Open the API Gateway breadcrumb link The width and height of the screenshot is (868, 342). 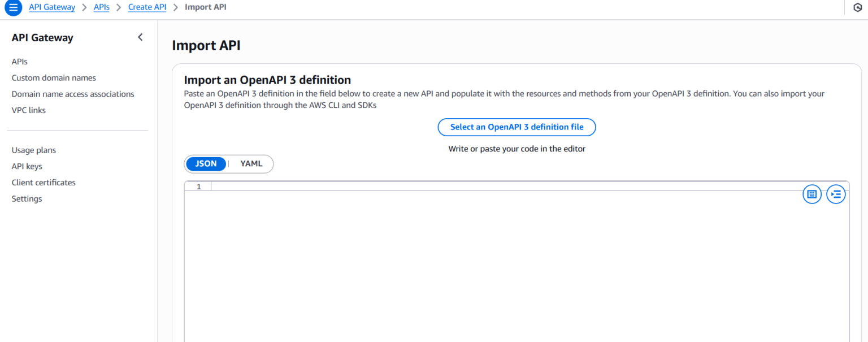(52, 7)
